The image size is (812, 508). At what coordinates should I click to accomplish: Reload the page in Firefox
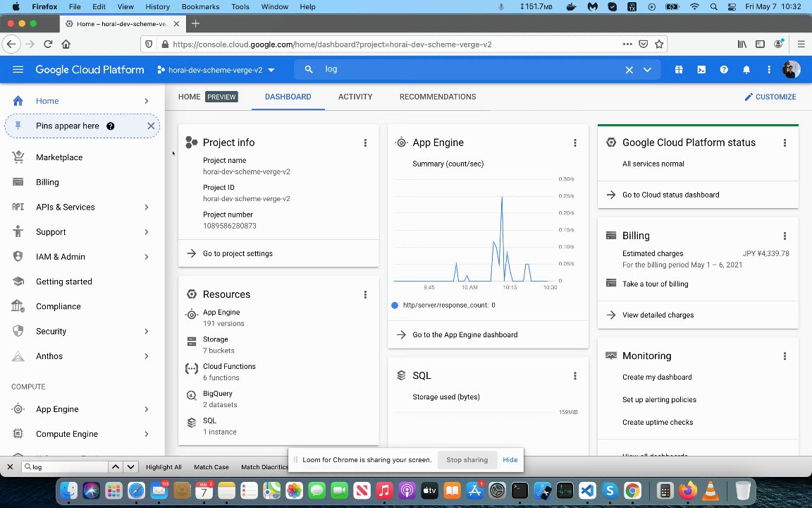point(48,44)
